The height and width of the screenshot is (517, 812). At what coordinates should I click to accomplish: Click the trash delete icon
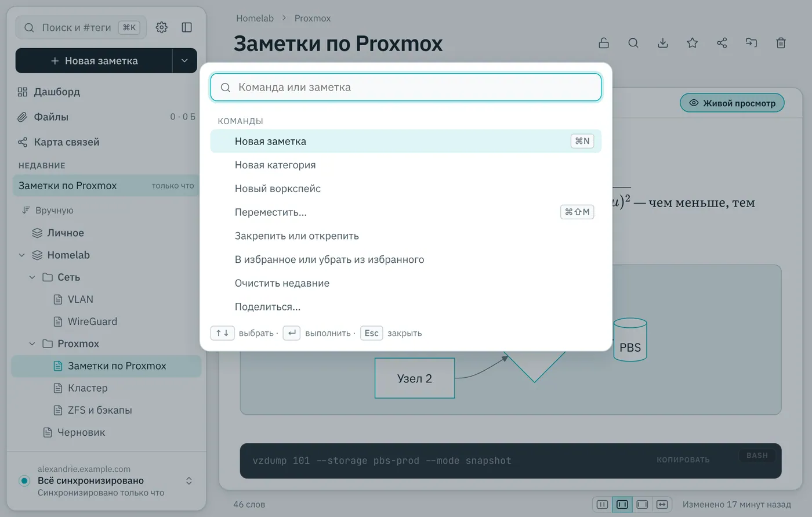(781, 43)
